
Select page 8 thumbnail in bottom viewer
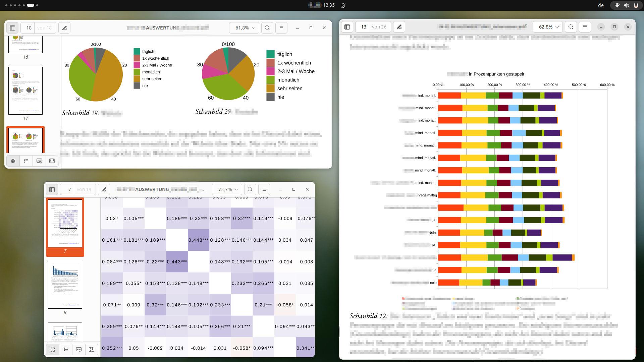coord(65,285)
